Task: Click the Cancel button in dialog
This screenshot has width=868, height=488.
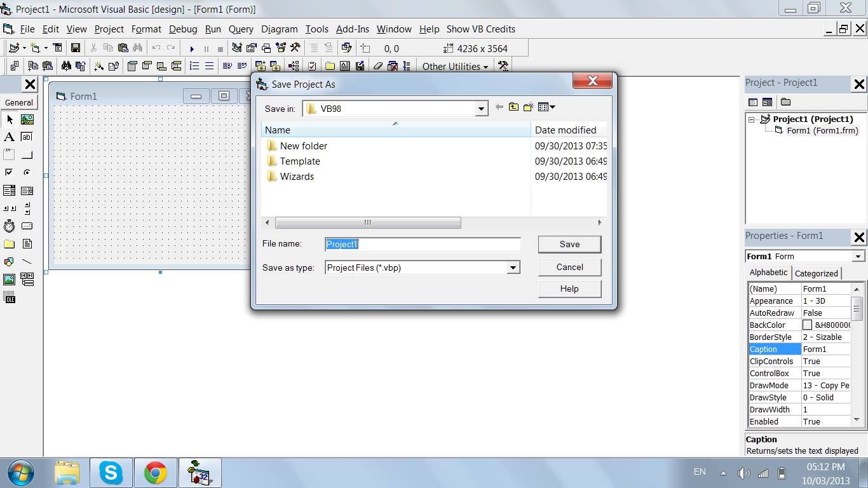Action: [x=569, y=267]
